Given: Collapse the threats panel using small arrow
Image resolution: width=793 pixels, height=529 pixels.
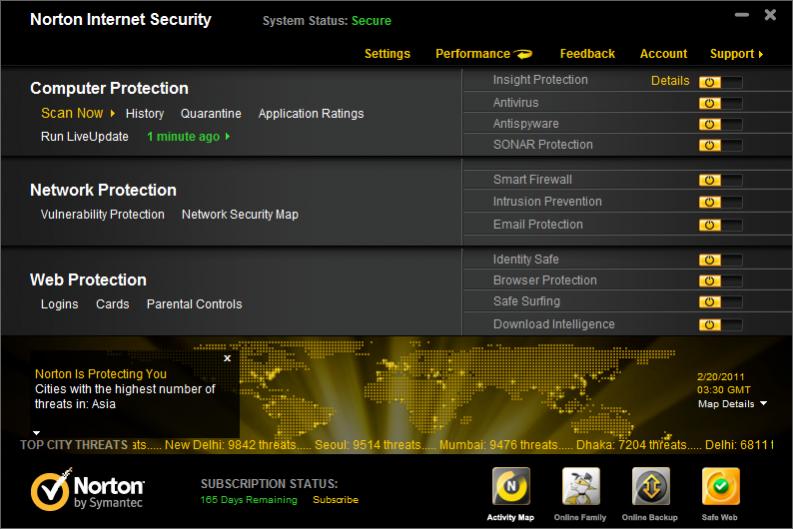Looking at the screenshot, I should [x=36, y=433].
